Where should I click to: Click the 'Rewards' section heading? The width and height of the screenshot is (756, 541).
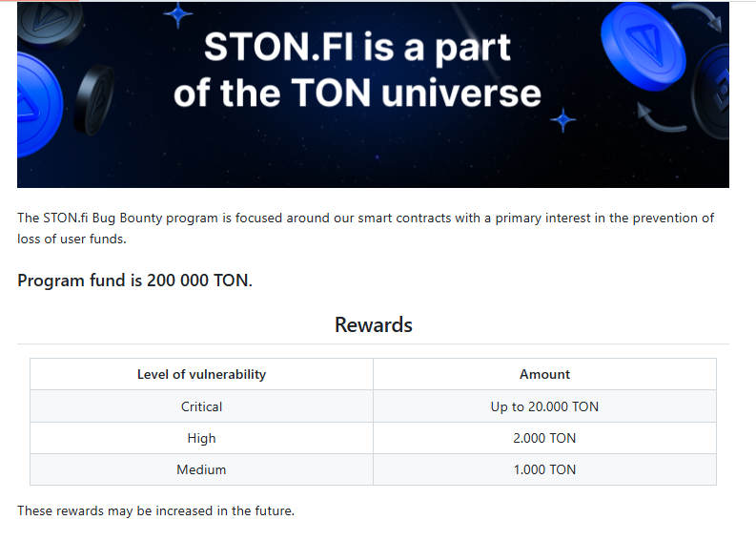click(373, 324)
